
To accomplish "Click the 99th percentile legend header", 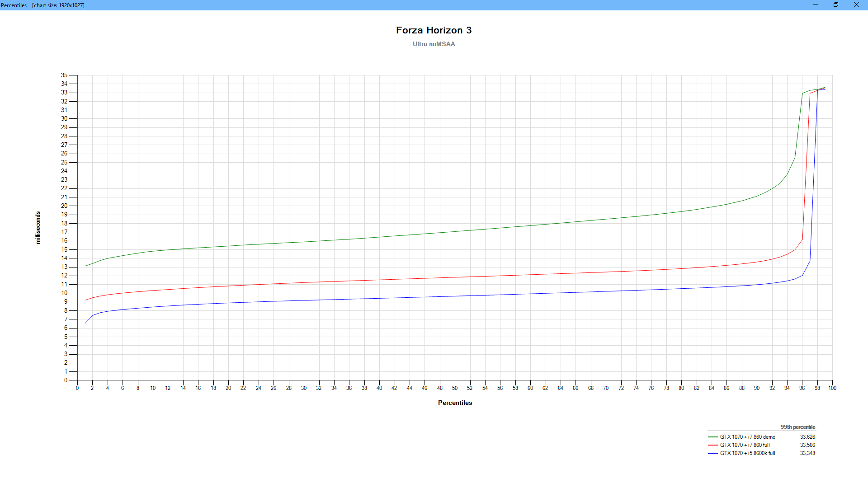I will pos(797,427).
